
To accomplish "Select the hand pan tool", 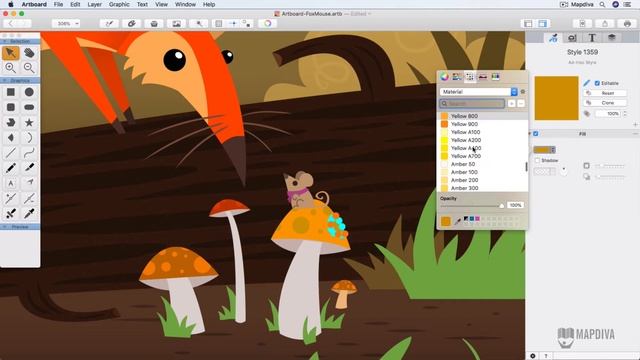I will (29, 53).
